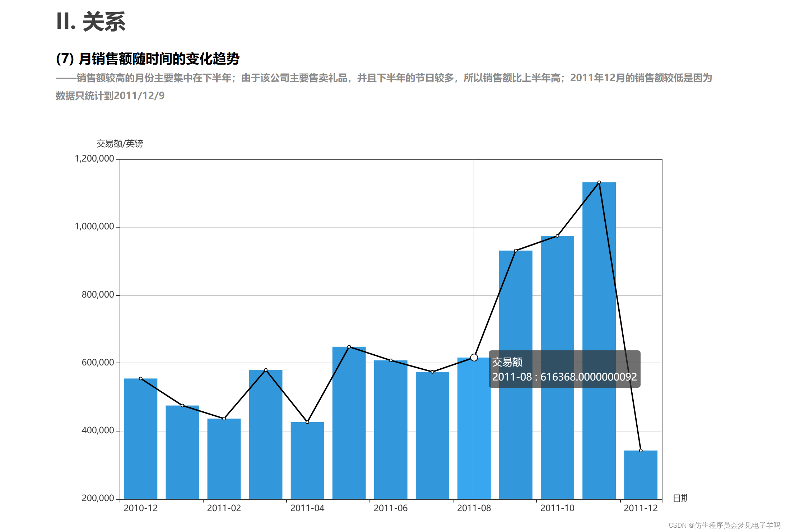Click the 'II. 关系' section heading
The width and height of the screenshot is (786, 532).
click(91, 22)
